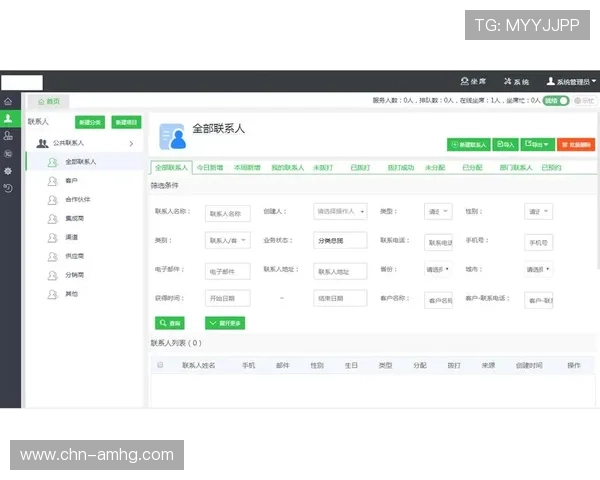The height and width of the screenshot is (480, 600).
Task: Switch to the 本周新增 tab
Action: 247,168
